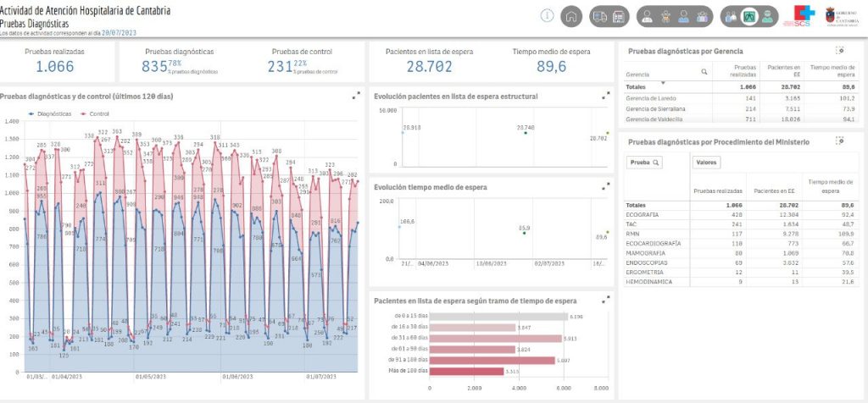The width and height of the screenshot is (868, 403).
Task: Open the information icon in header
Action: click(547, 16)
